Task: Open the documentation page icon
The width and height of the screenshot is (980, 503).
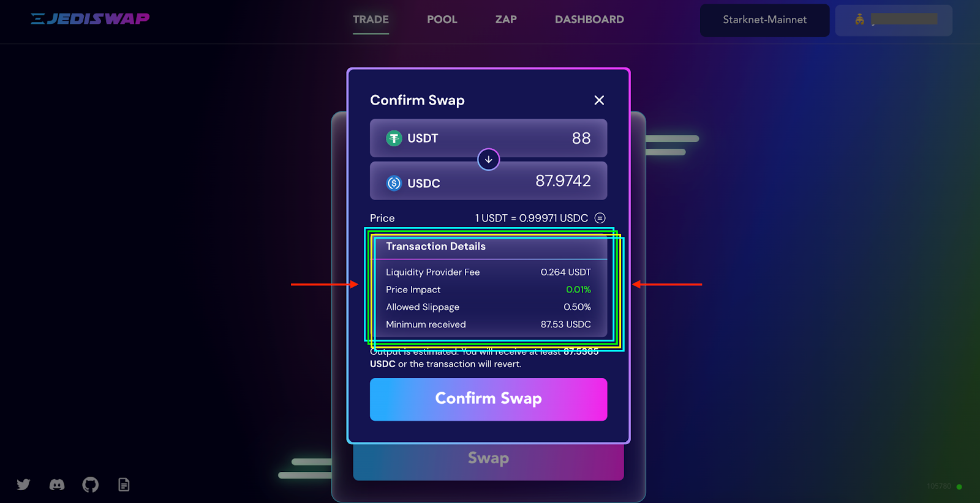Action: pos(124,485)
